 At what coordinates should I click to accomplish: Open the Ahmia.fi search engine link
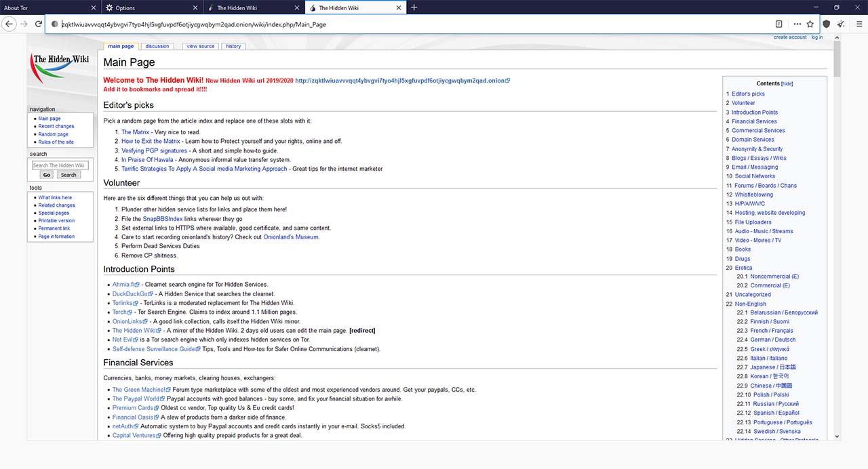coord(125,285)
